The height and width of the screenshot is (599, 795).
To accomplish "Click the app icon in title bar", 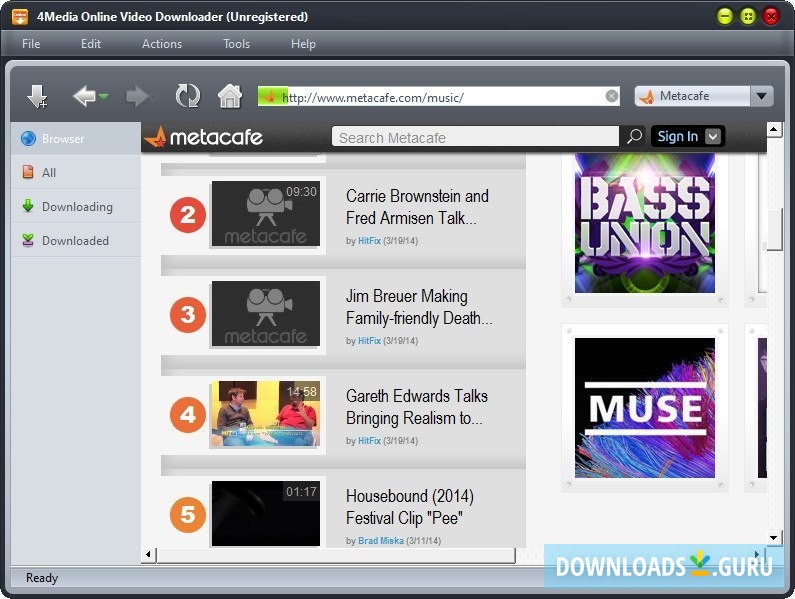I will tap(20, 16).
